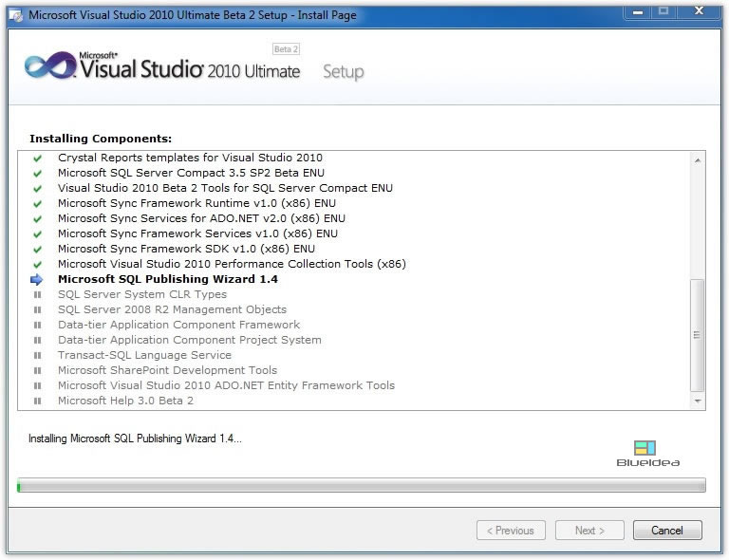Click 'Installing Microsoft SQL Publishing Wizard 1.4...' status text
729x560 pixels.
(x=135, y=439)
